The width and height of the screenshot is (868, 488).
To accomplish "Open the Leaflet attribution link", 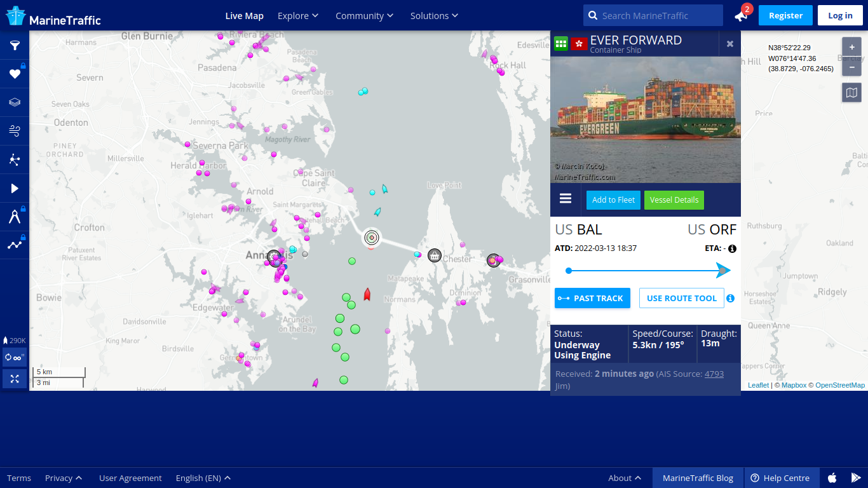I will point(758,385).
